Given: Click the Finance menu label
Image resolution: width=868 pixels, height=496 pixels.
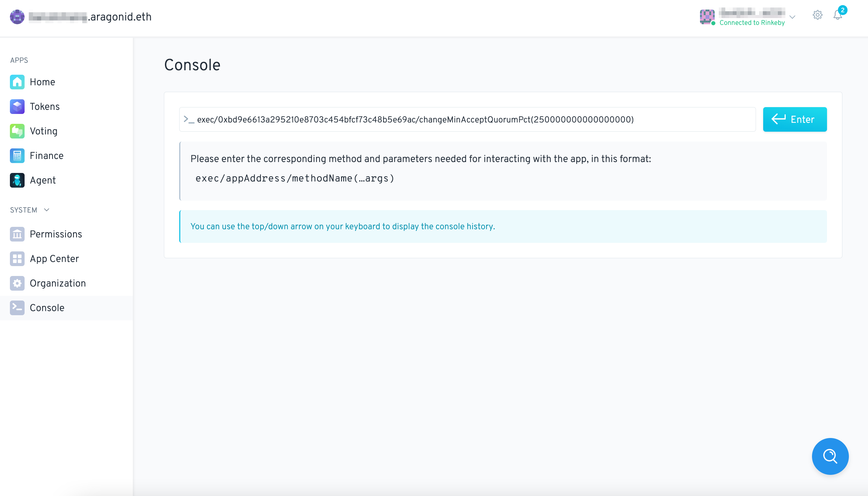Looking at the screenshot, I should pos(47,156).
